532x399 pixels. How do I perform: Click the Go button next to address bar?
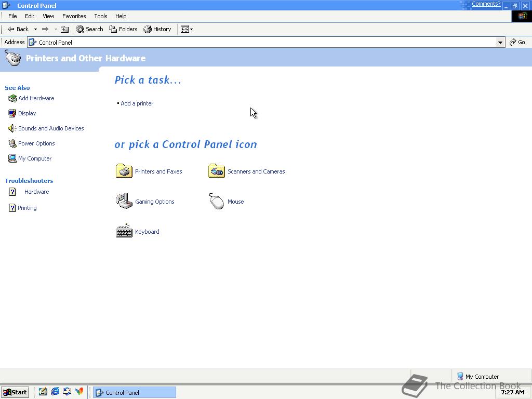point(517,42)
